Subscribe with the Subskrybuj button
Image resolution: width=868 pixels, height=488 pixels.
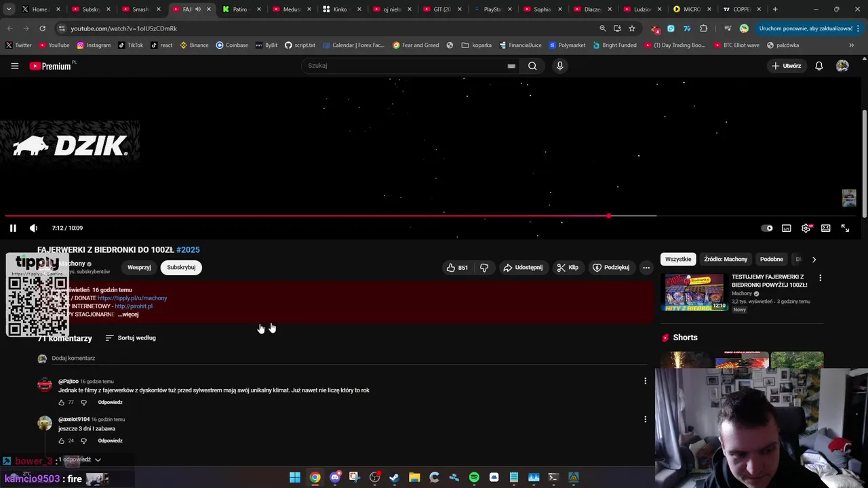181,268
